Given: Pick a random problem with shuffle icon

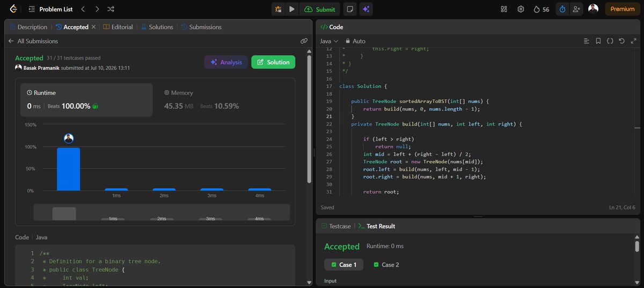Looking at the screenshot, I should (111, 9).
